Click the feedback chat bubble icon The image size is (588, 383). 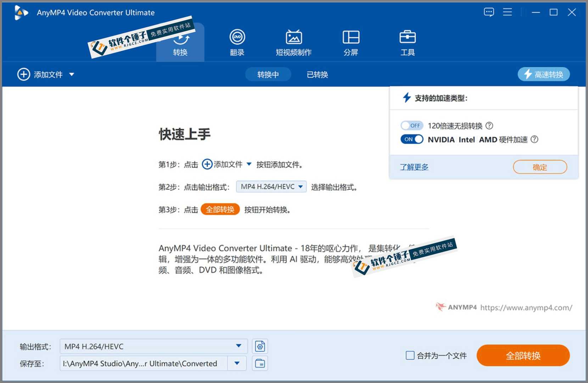pyautogui.click(x=489, y=12)
